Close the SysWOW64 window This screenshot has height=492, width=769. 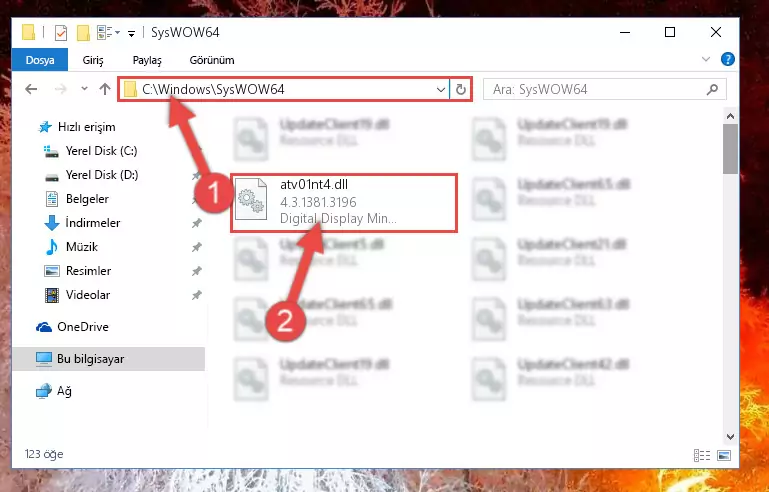tap(716, 32)
